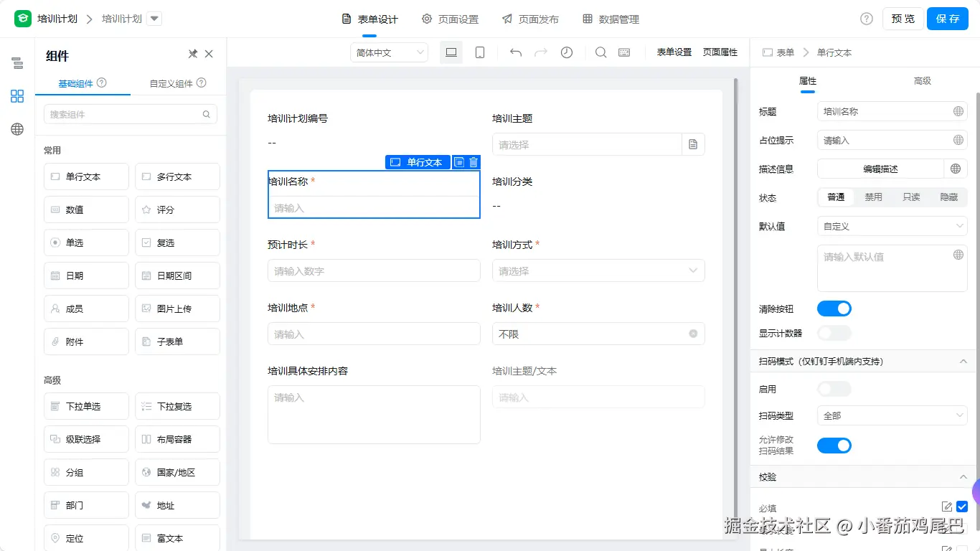Collapse the 校验 section
Screen dimensions: 980x551
963,476
